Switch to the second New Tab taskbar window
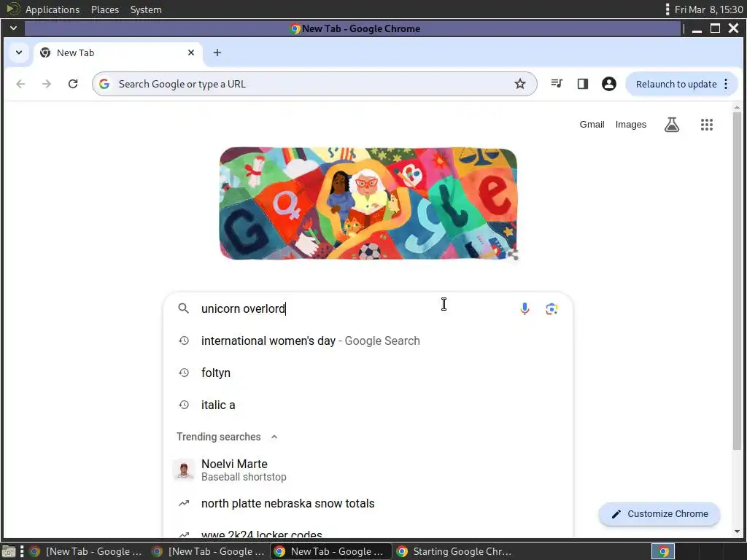The height and width of the screenshot is (560, 747). (209, 551)
